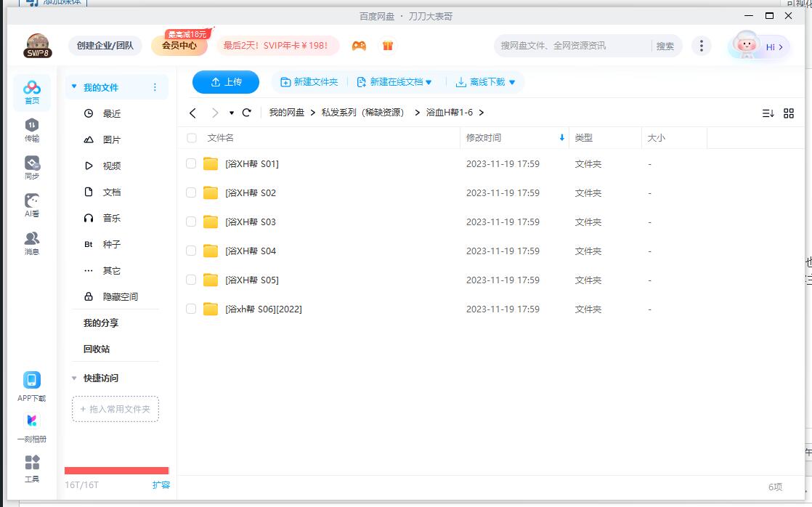Expand the chevron after 浴血H帮1-6 breadcrumb

click(x=482, y=113)
